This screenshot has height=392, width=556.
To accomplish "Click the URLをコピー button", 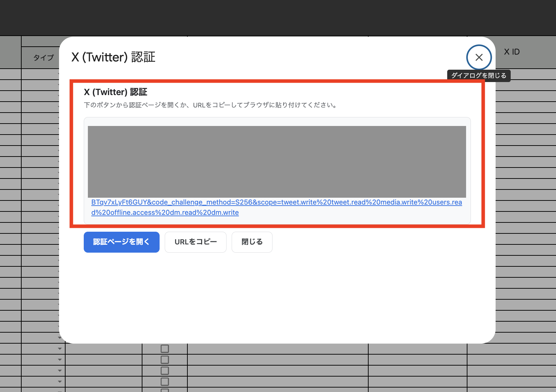I will pos(196,242).
